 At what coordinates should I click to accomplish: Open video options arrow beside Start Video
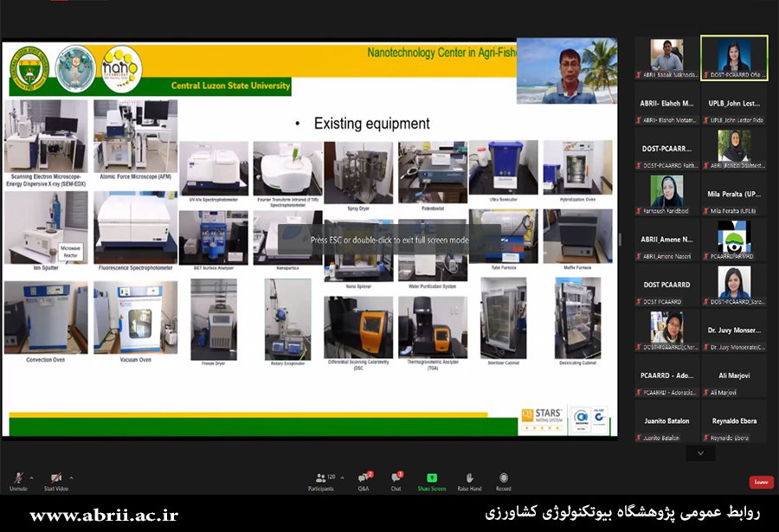(71, 478)
